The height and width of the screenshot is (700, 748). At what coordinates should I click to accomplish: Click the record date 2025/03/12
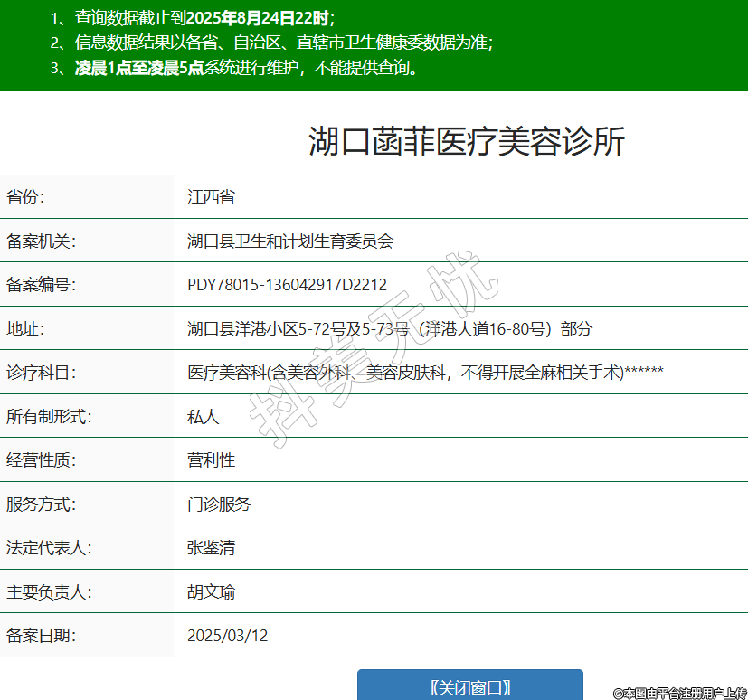pos(227,636)
